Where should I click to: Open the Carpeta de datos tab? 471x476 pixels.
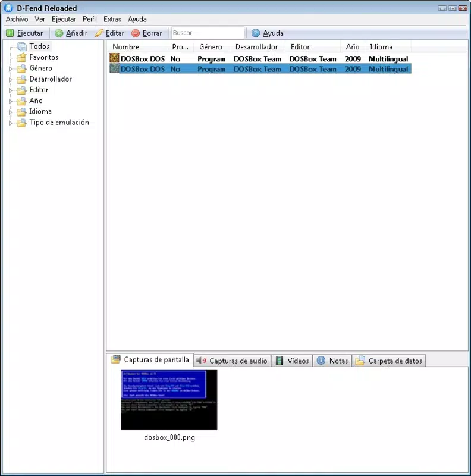pyautogui.click(x=389, y=361)
